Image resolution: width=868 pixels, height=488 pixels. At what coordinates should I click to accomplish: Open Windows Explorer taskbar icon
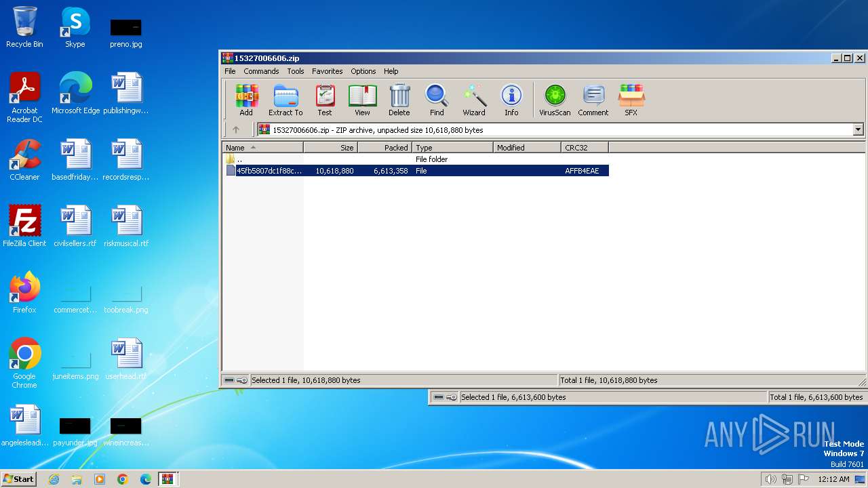point(77,479)
